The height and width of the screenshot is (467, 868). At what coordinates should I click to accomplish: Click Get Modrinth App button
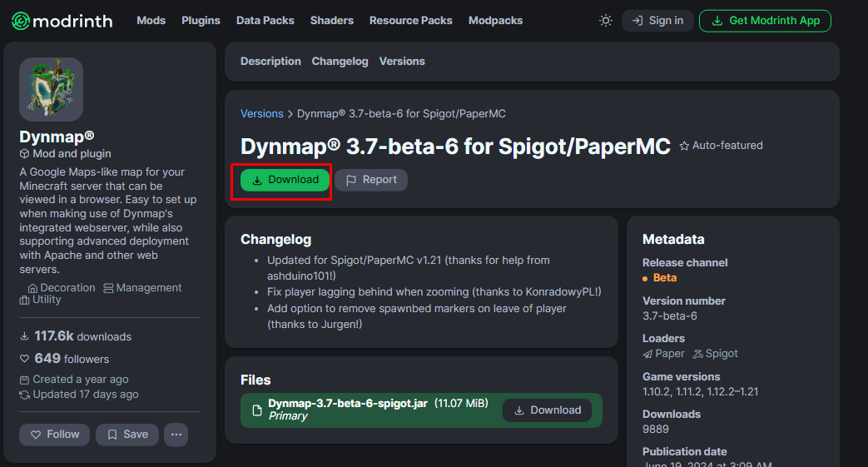pyautogui.click(x=765, y=21)
